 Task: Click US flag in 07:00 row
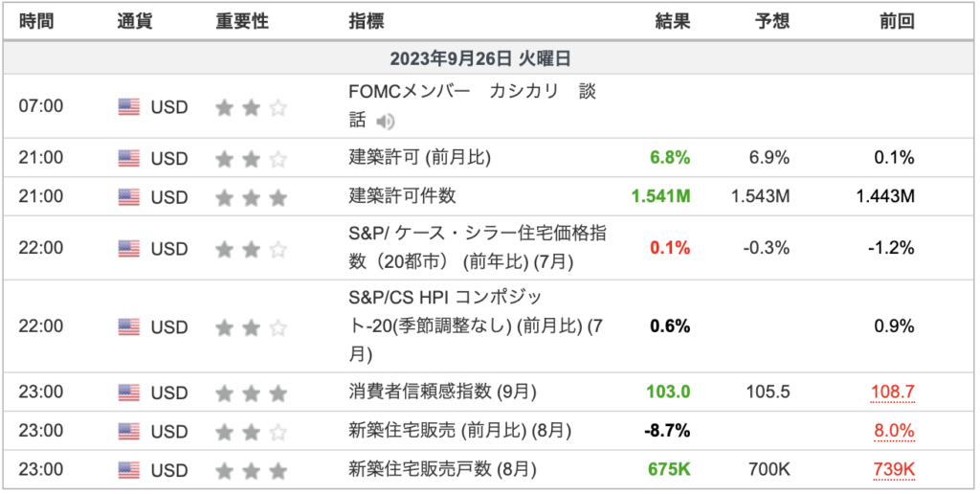coord(129,107)
